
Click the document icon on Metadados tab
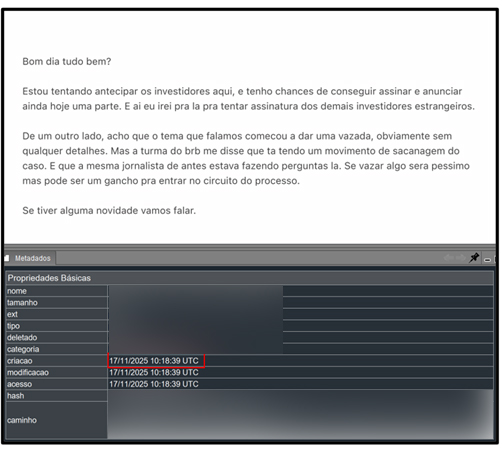pyautogui.click(x=7, y=258)
